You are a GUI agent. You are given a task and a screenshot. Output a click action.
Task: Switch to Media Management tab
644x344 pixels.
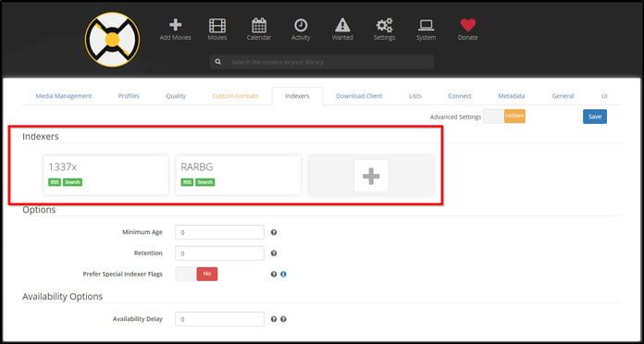64,96
